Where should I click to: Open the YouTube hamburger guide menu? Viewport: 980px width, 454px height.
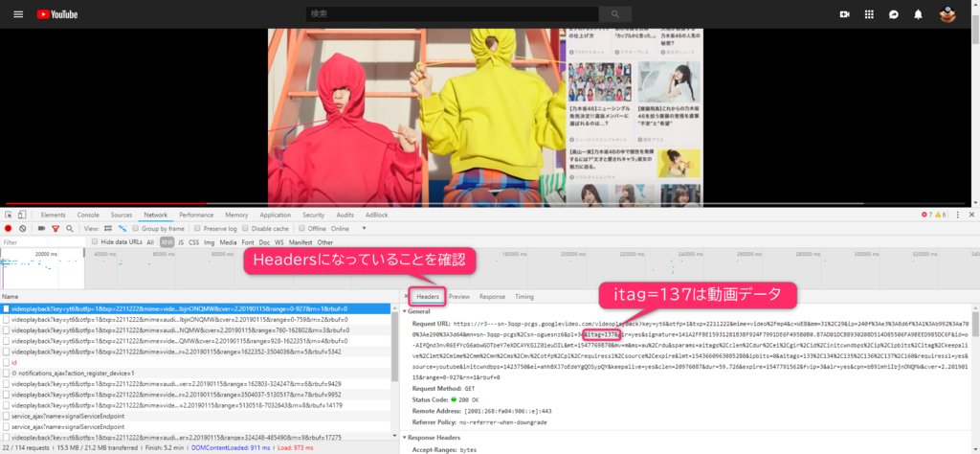pos(18,13)
